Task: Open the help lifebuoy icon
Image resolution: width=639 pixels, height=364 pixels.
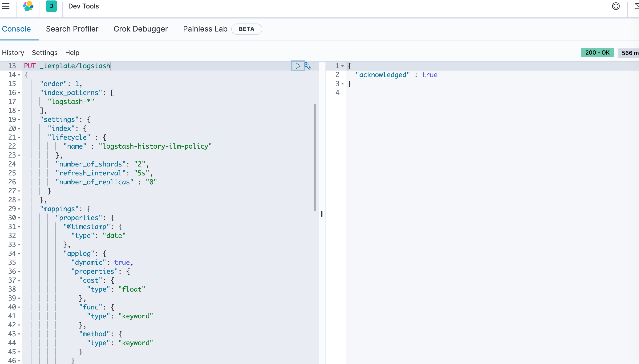Action: pyautogui.click(x=616, y=6)
